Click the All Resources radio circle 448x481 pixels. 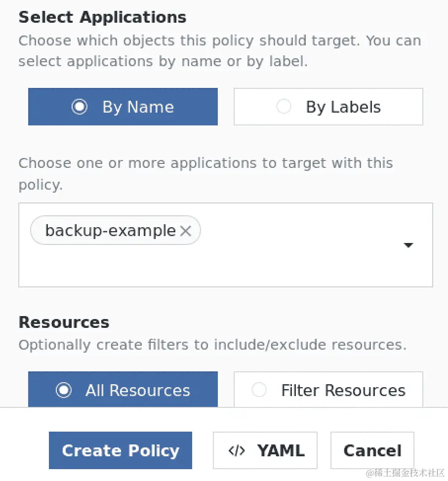point(64,390)
